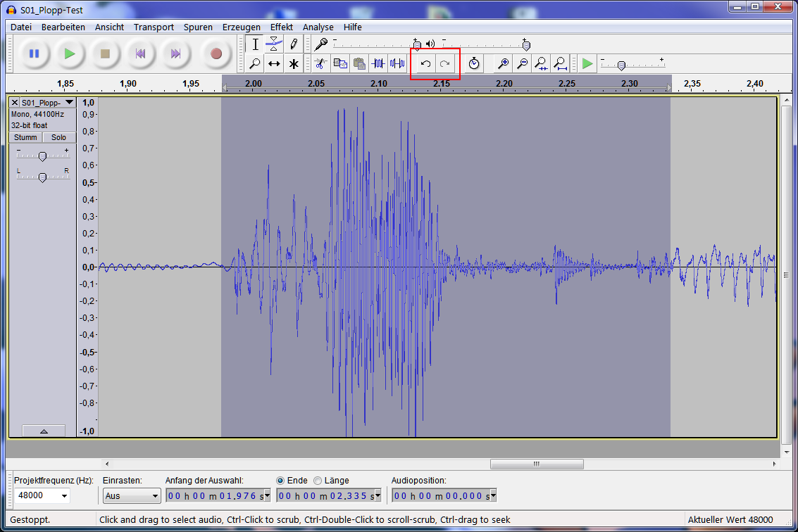Open the Datei menu
The width and height of the screenshot is (798, 532).
(21, 27)
